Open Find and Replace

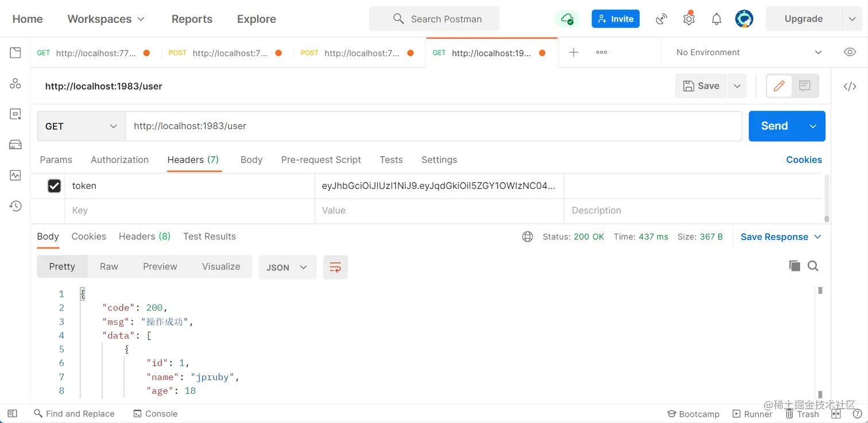pos(74,413)
